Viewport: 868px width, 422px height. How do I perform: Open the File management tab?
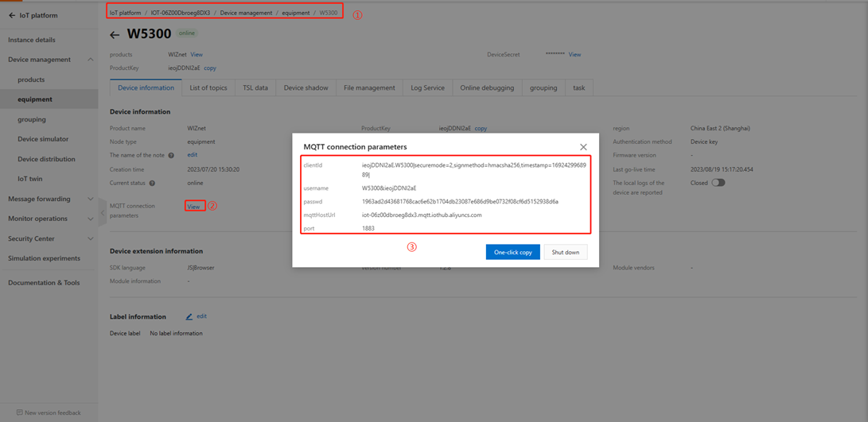(x=369, y=88)
